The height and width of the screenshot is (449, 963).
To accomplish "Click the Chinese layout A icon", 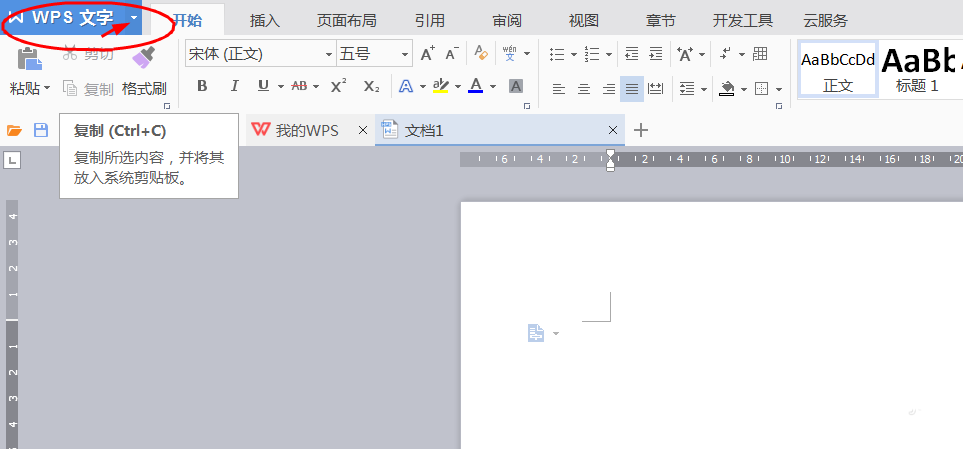I will (685, 54).
